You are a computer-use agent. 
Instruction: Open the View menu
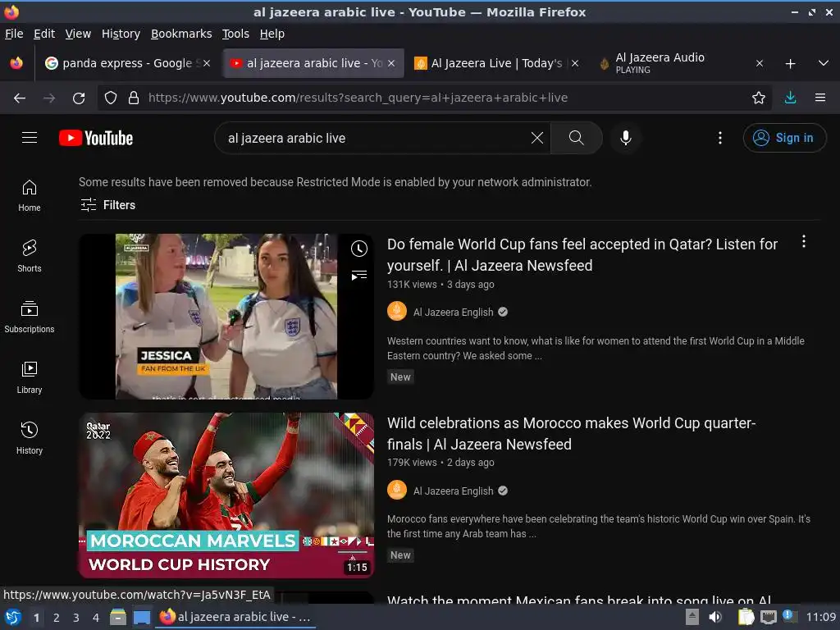78,34
